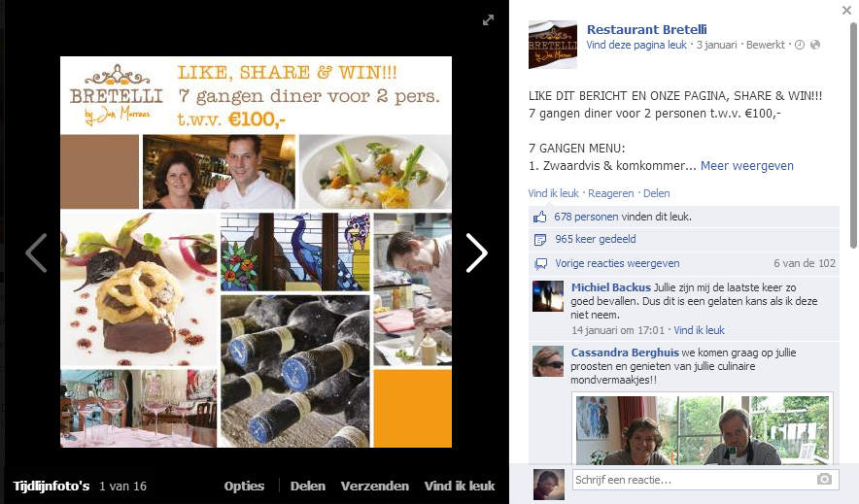Close the photo viewer with X
The width and height of the screenshot is (859, 504).
click(846, 10)
